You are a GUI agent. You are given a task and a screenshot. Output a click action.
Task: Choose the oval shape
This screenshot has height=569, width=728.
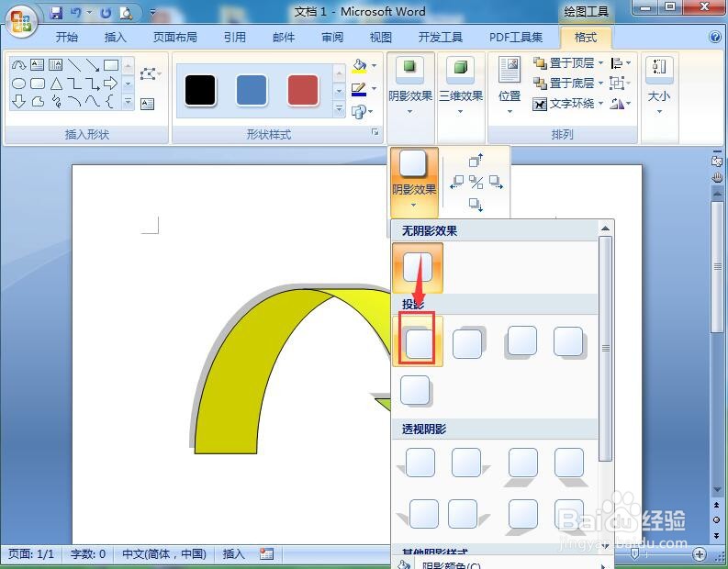click(18, 84)
